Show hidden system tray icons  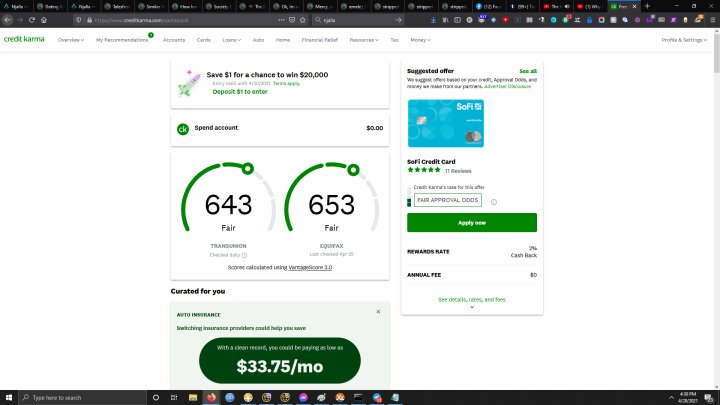point(671,397)
